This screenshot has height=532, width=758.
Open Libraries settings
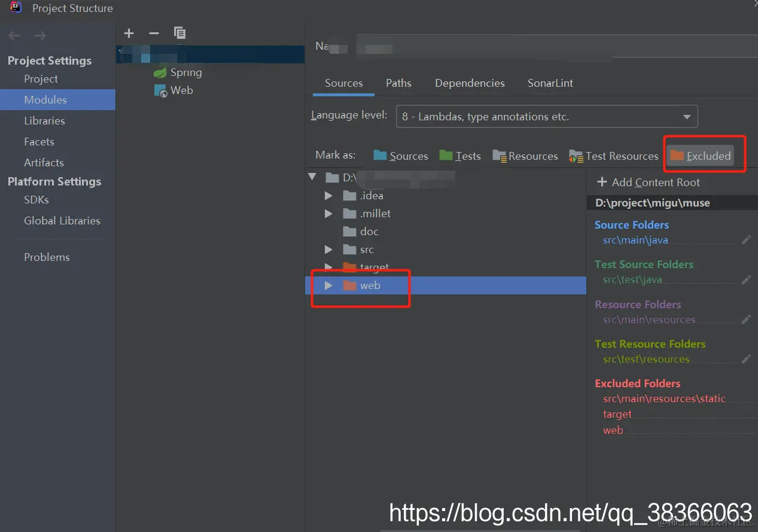coord(44,121)
